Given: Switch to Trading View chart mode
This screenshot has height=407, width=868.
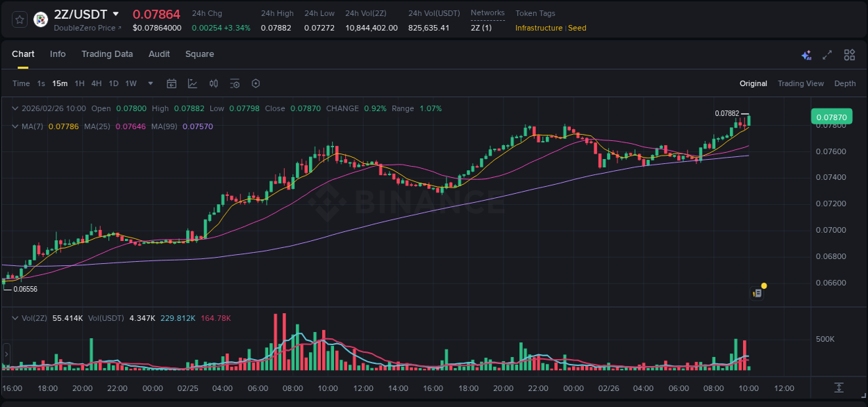Looking at the screenshot, I should click(x=801, y=83).
